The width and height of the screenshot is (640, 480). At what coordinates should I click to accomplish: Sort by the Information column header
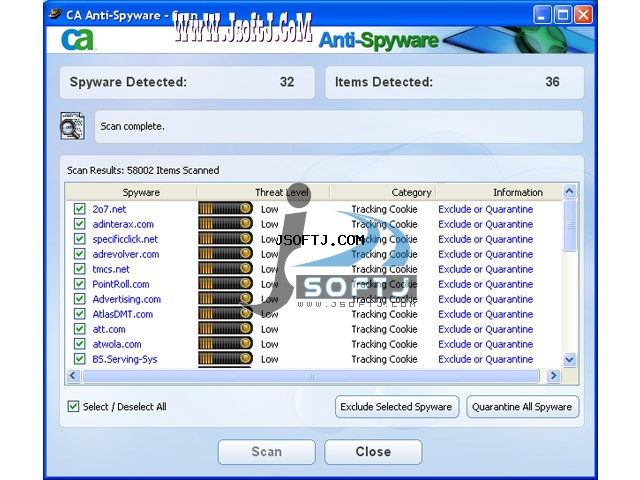pos(499,192)
